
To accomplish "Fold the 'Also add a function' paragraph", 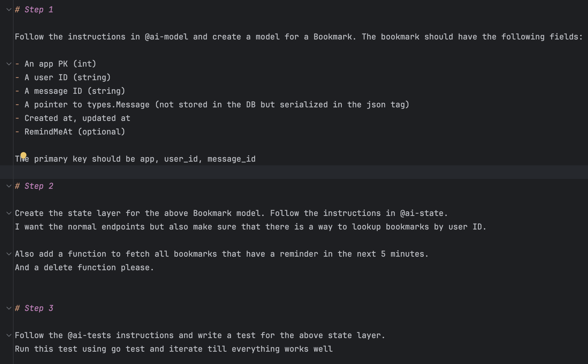I will tap(9, 254).
